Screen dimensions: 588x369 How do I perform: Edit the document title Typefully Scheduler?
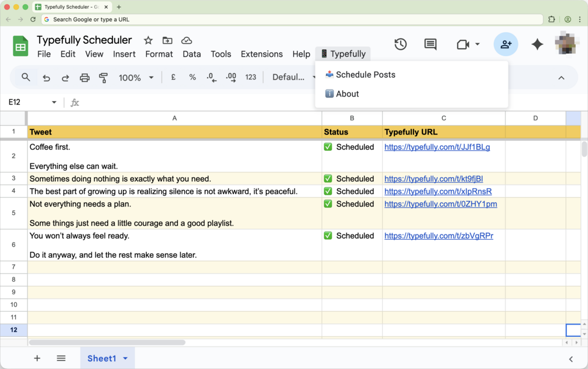84,40
